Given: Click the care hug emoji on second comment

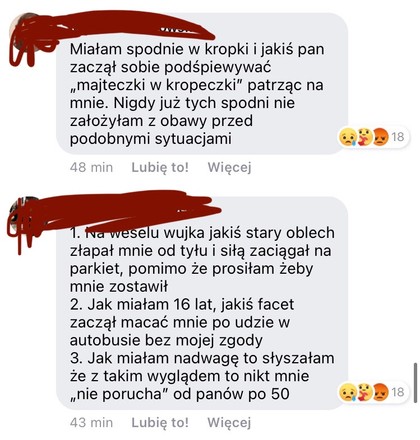Looking at the screenshot, I should pyautogui.click(x=365, y=392).
